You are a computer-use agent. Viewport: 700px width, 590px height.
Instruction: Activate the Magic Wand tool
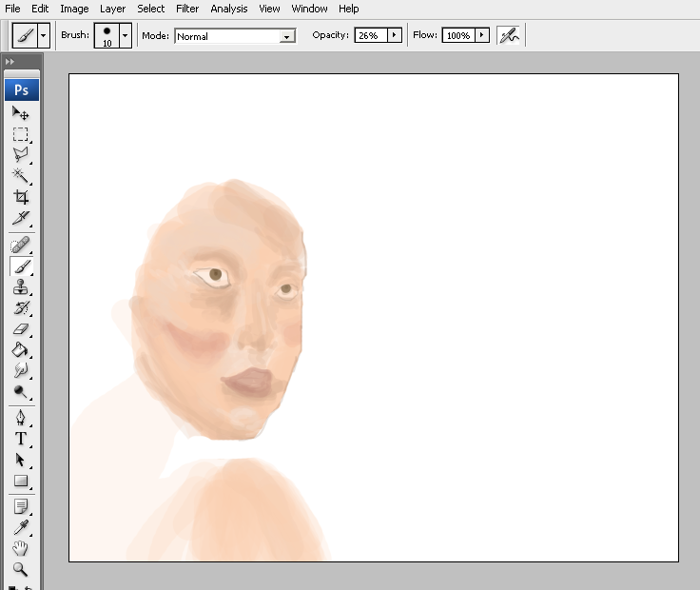pos(20,176)
